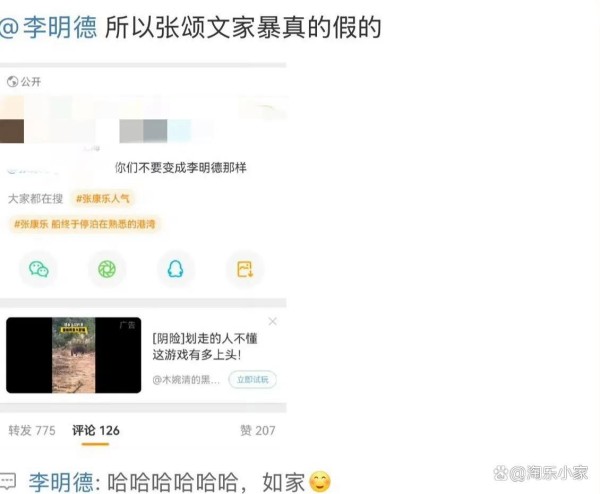Screen dimensions: 600x494
Task: Share via the WeChat icon
Action: [38, 269]
